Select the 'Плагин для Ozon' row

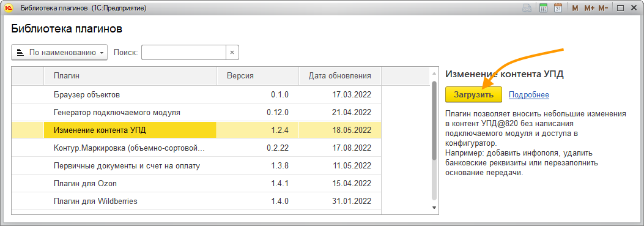(x=196, y=184)
